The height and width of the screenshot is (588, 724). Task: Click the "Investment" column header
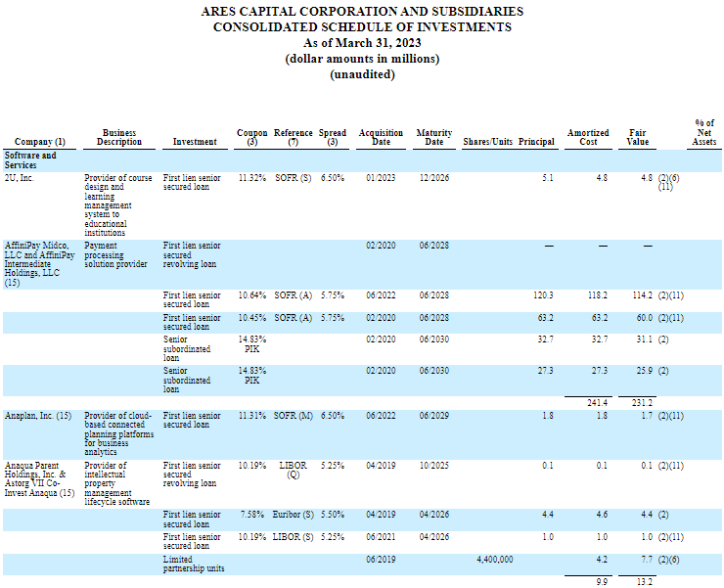[x=195, y=142]
